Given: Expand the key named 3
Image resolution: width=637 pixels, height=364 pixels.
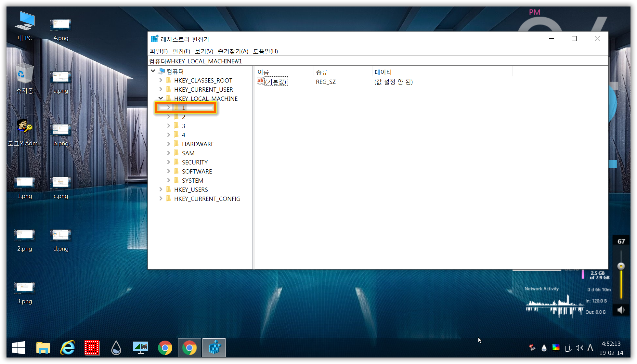Looking at the screenshot, I should [168, 125].
